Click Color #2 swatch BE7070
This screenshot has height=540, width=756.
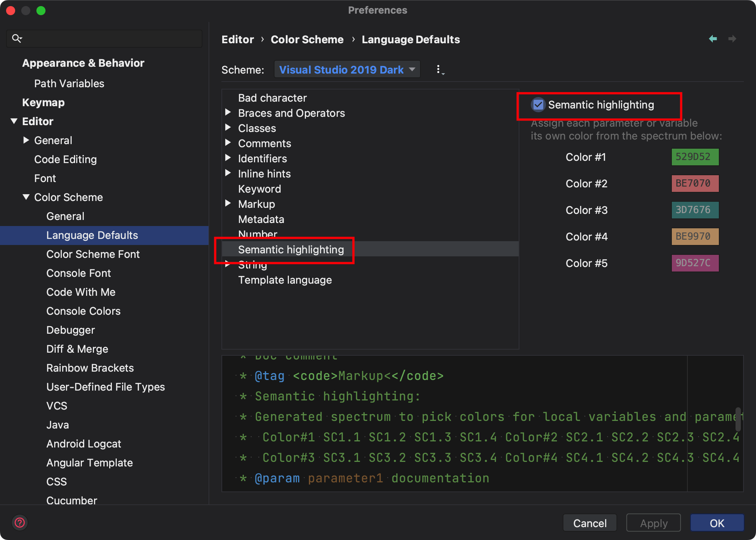click(x=695, y=184)
